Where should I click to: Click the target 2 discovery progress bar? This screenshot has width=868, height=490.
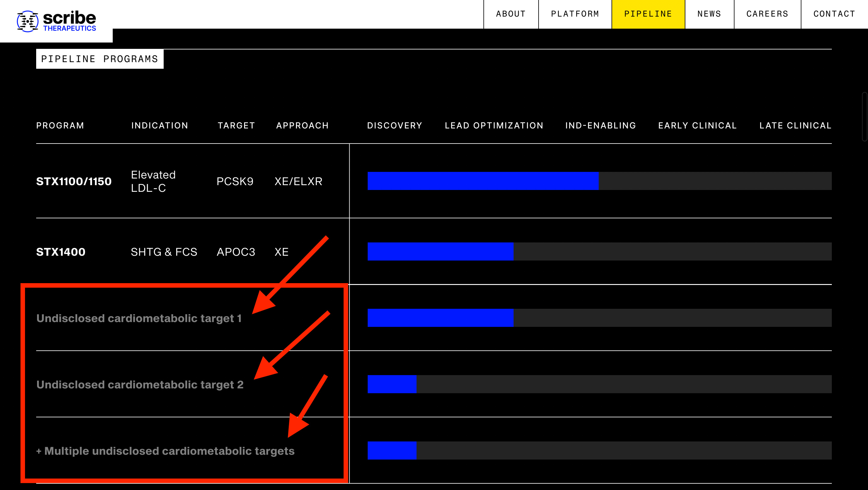[x=392, y=384]
